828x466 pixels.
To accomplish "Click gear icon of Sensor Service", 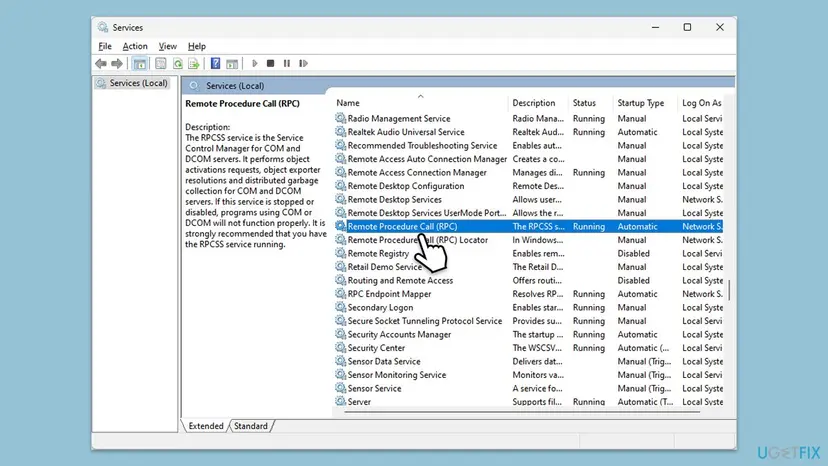I will click(341, 388).
